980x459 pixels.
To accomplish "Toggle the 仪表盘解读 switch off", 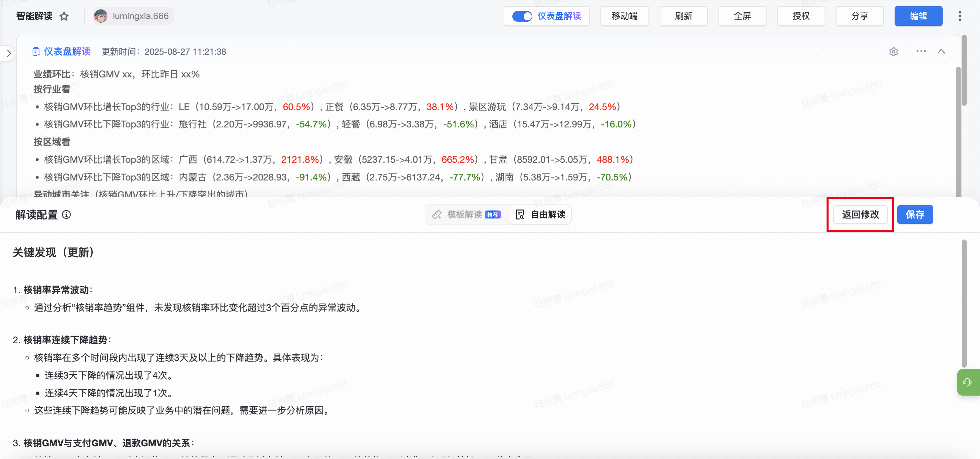I will pos(522,16).
